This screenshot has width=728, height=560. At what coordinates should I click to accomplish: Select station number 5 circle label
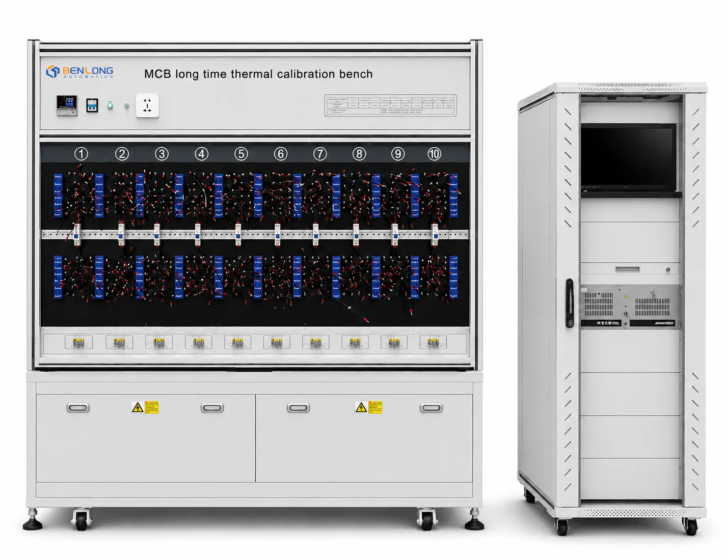(241, 154)
